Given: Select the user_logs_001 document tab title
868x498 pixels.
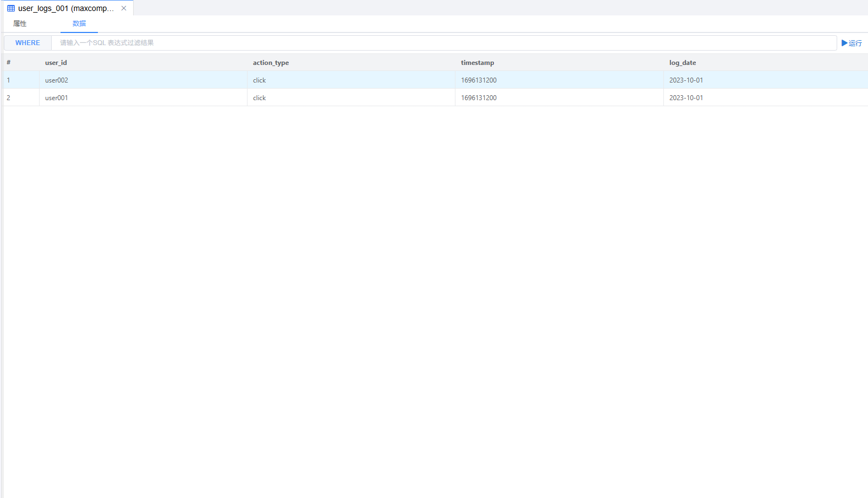Looking at the screenshot, I should (x=66, y=8).
